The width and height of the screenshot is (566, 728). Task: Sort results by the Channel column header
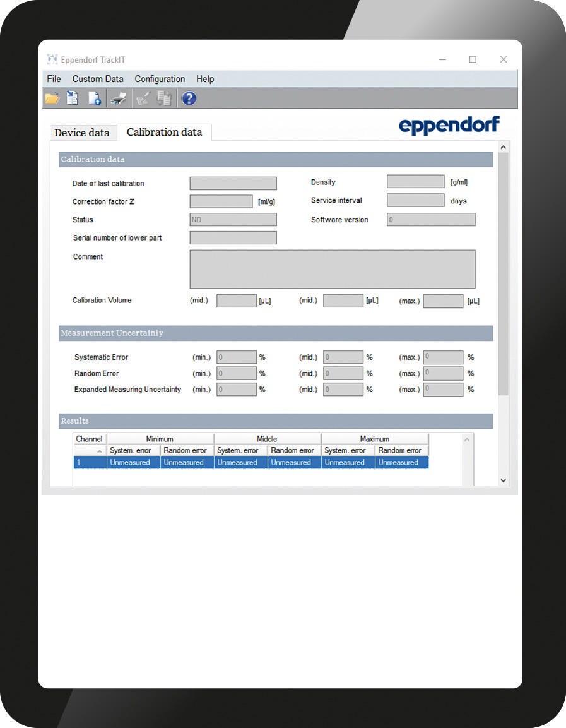[x=90, y=439]
